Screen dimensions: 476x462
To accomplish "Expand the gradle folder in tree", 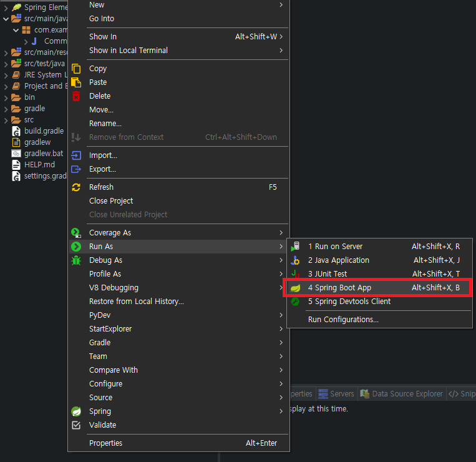I will click(x=6, y=109).
